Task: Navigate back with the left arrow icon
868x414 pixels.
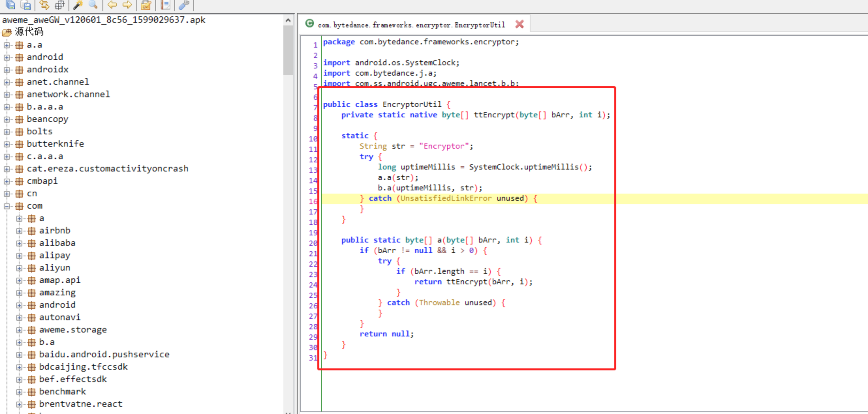Action: pyautogui.click(x=112, y=5)
